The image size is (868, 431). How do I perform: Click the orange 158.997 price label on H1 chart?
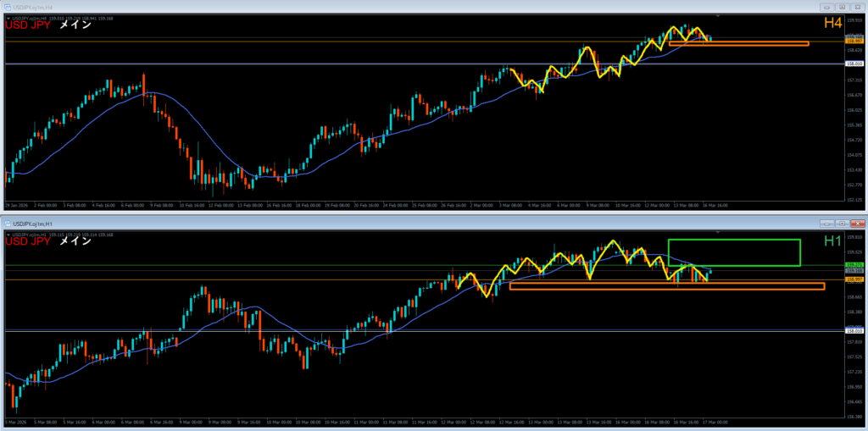[853, 279]
